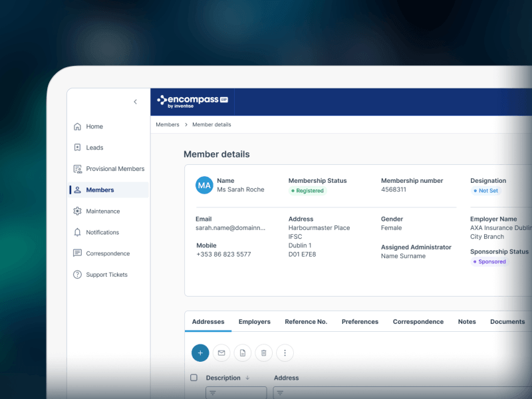Select the Maintenance gear icon
The image size is (532, 399).
77,211
